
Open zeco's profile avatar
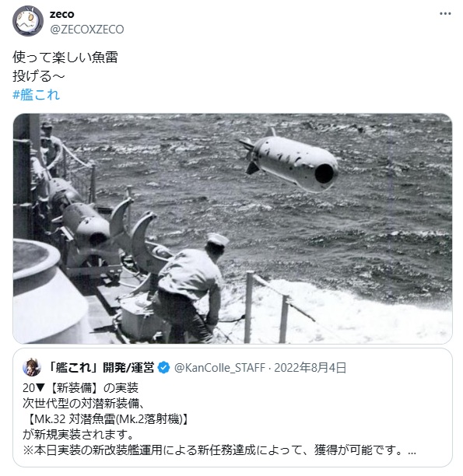(x=28, y=21)
